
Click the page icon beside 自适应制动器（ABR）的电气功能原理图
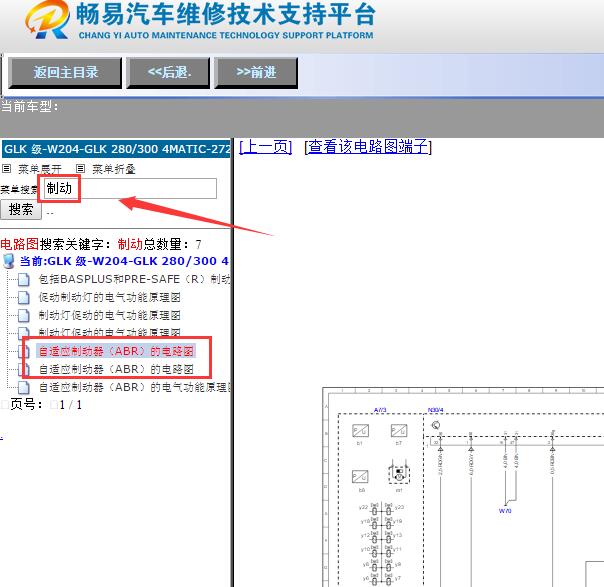tap(23, 388)
